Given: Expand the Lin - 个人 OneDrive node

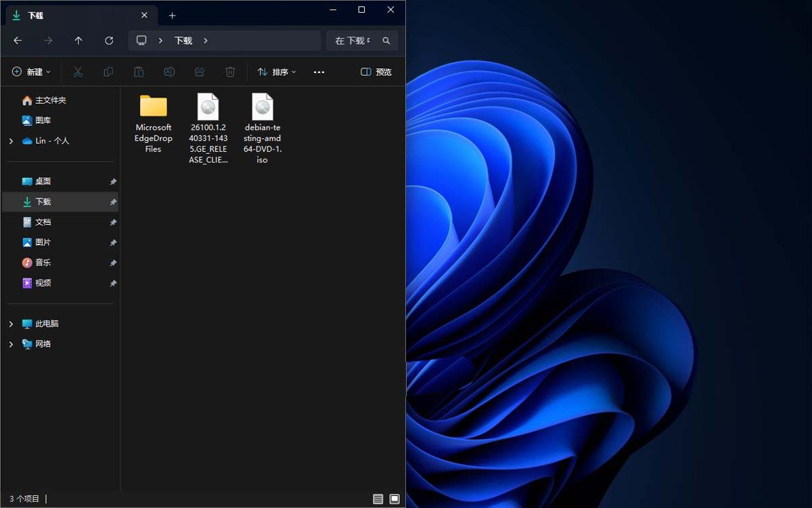Looking at the screenshot, I should [x=11, y=141].
